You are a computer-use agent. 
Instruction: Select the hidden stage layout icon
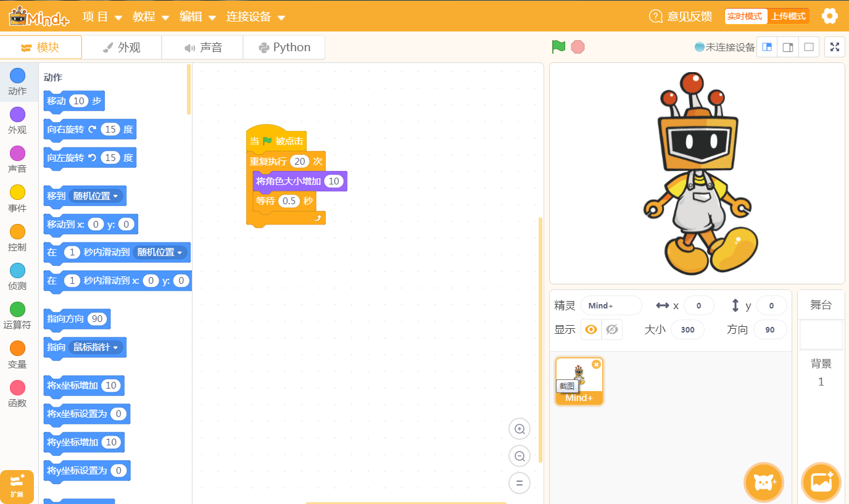point(809,47)
